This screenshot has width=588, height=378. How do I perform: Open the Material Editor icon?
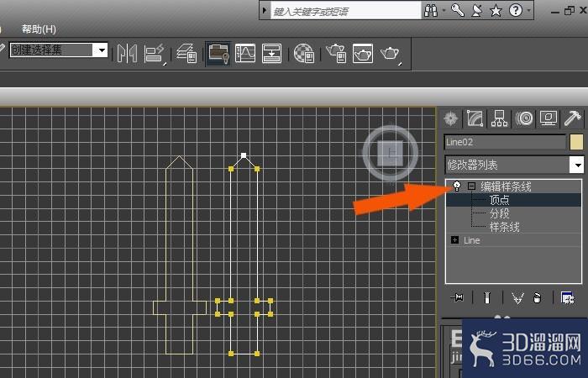pos(304,53)
